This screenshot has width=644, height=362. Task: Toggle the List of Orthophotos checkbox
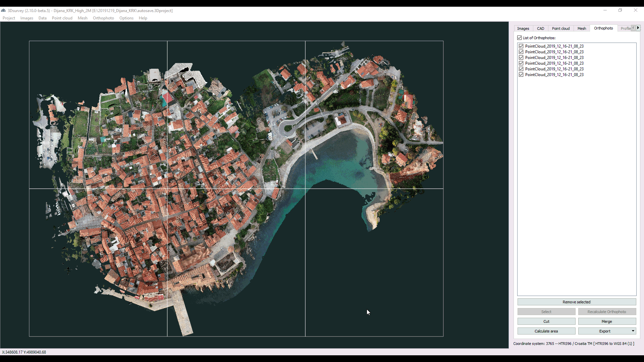pos(519,38)
